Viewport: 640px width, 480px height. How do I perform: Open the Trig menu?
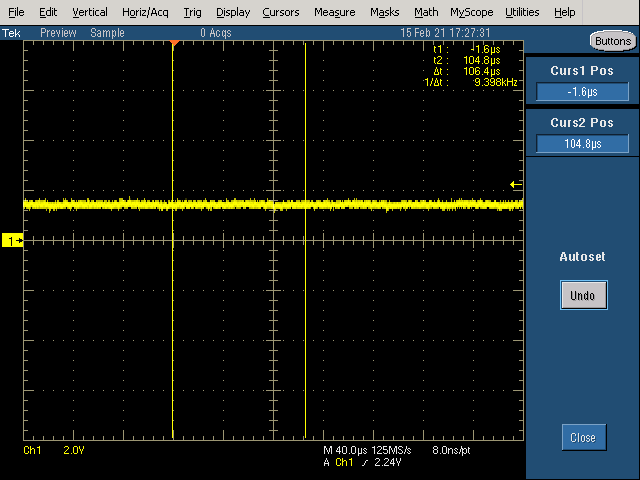click(x=193, y=12)
